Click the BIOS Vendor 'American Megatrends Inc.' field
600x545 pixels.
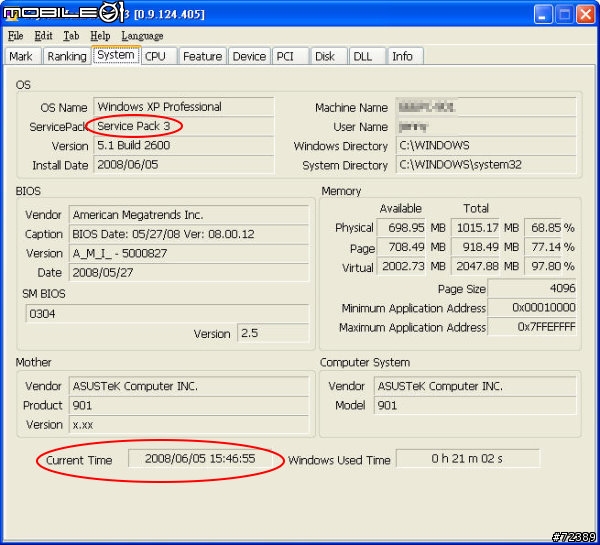click(189, 215)
